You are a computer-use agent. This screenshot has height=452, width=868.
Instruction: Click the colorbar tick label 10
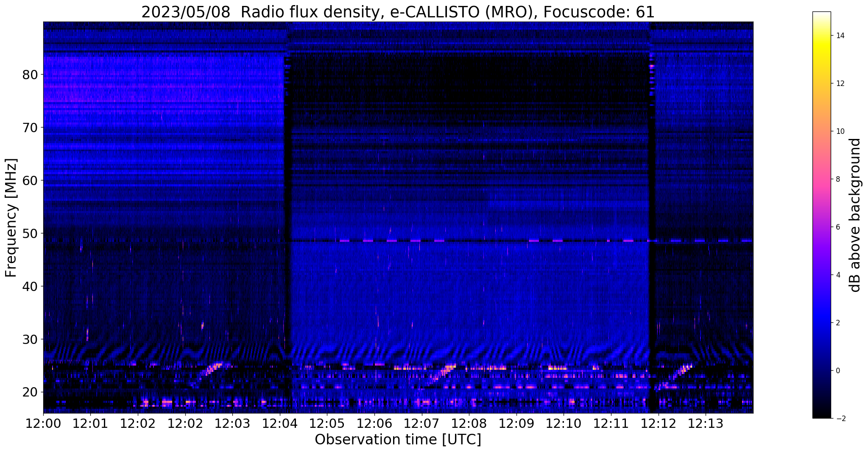(x=840, y=131)
